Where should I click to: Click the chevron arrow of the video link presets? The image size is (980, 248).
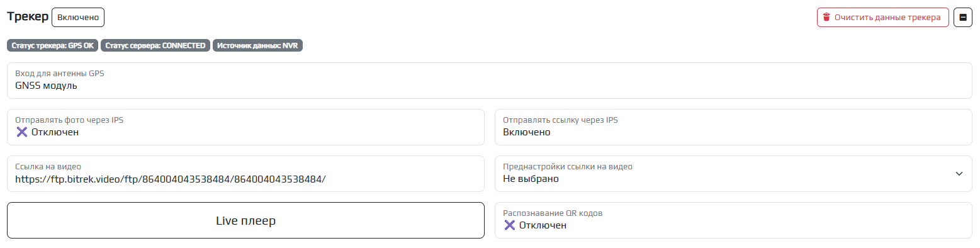tap(959, 174)
